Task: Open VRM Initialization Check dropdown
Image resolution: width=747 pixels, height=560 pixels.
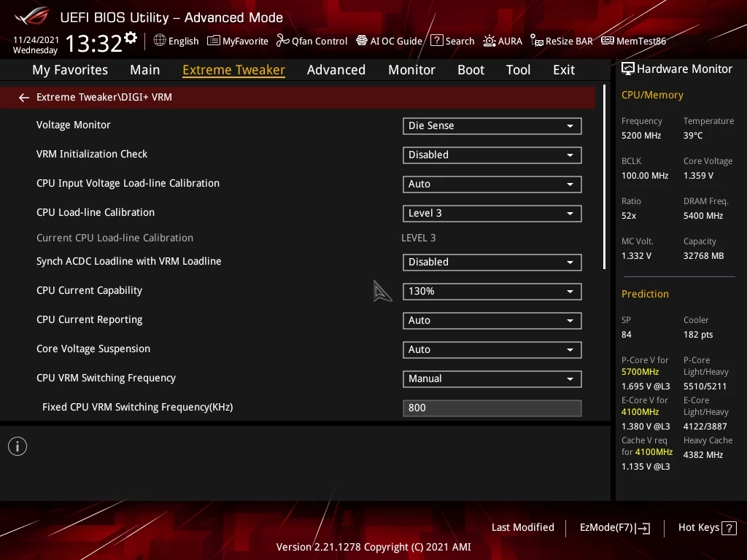Action: 492,155
